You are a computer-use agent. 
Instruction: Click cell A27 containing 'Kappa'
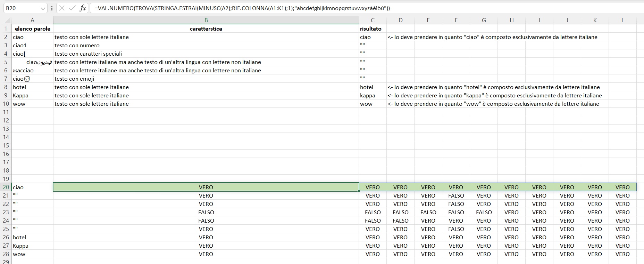(x=32, y=246)
